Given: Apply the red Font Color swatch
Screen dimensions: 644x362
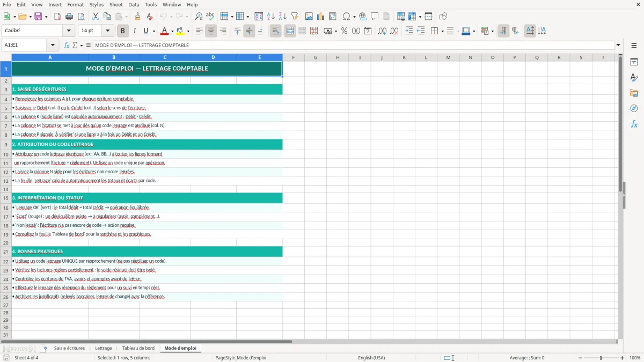Looking at the screenshot, I should click(164, 31).
